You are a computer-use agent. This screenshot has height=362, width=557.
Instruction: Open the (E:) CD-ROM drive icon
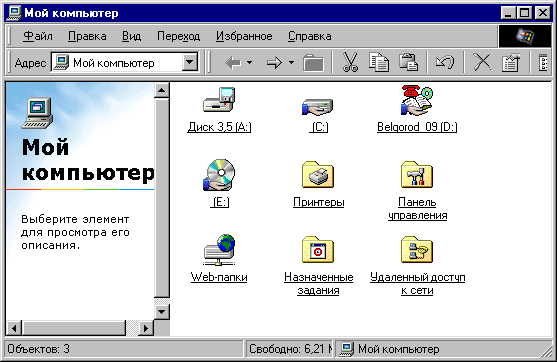pos(219,175)
